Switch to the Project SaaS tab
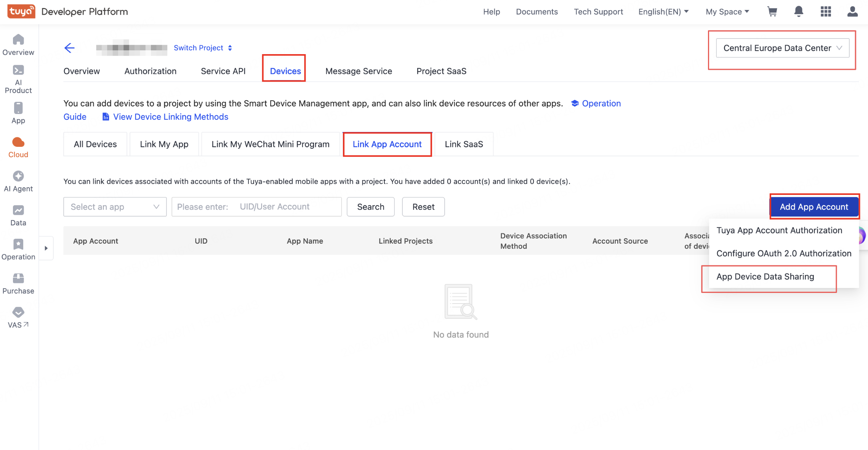Image resolution: width=868 pixels, height=450 pixels. coord(441,71)
